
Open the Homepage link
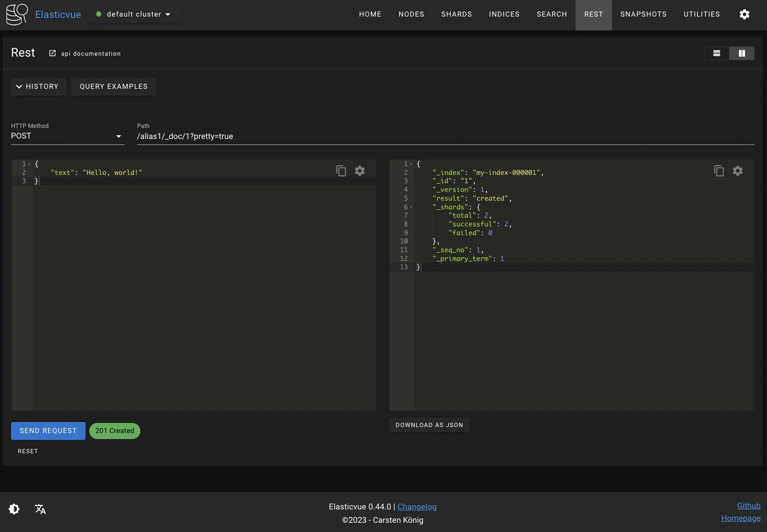741,518
